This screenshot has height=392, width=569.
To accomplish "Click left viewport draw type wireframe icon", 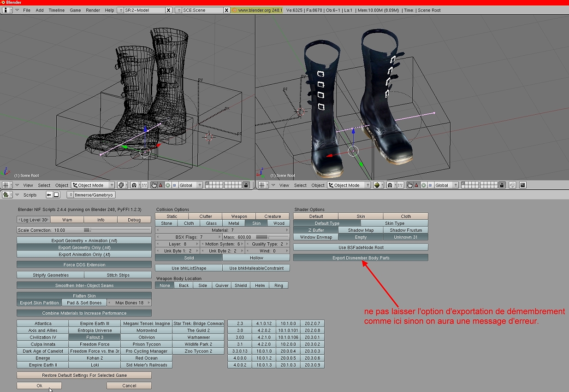I will tap(123, 185).
